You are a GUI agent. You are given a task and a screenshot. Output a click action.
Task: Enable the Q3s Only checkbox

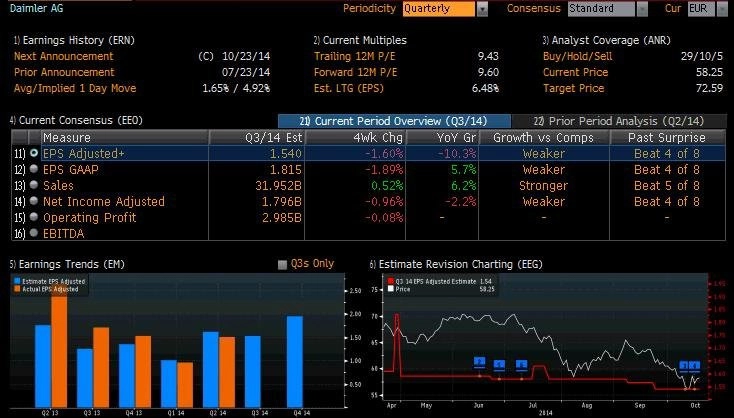pos(282,265)
